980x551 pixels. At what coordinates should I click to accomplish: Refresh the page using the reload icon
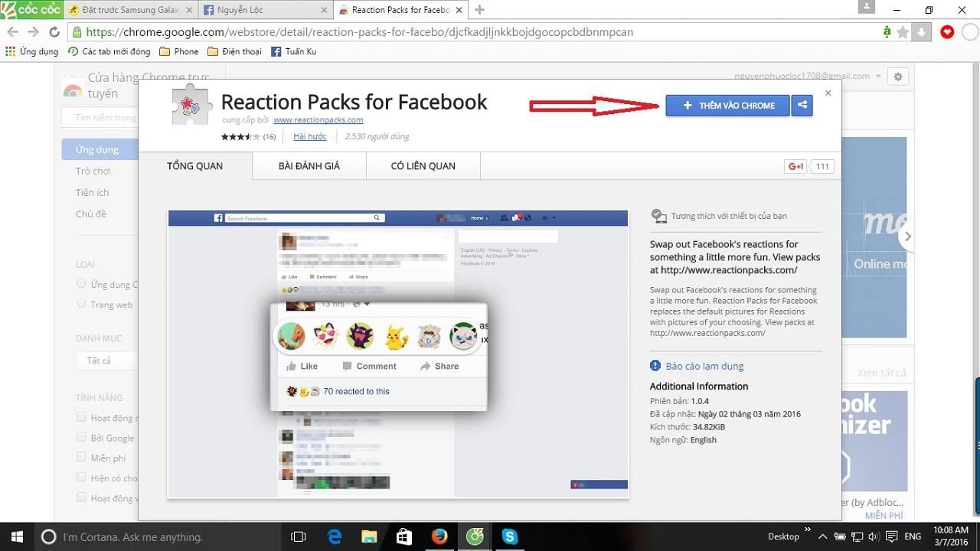tap(53, 31)
